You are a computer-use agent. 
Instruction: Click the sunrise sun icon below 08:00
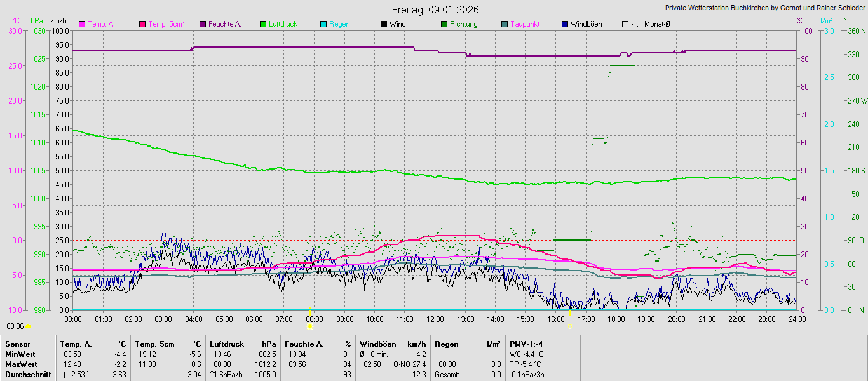[310, 326]
